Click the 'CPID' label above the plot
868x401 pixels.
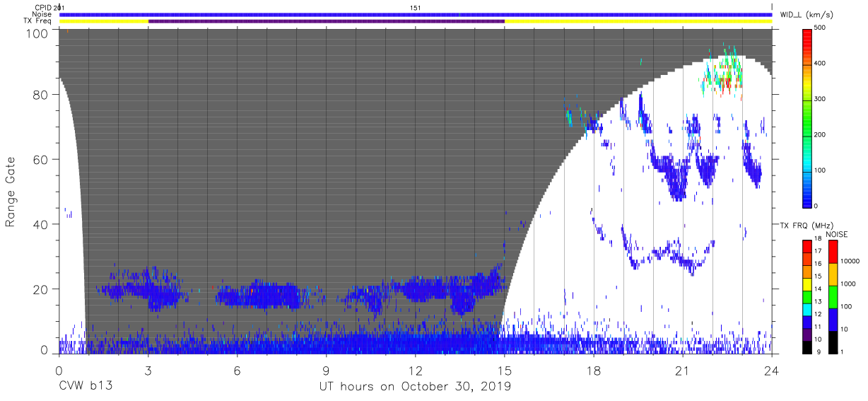point(44,7)
